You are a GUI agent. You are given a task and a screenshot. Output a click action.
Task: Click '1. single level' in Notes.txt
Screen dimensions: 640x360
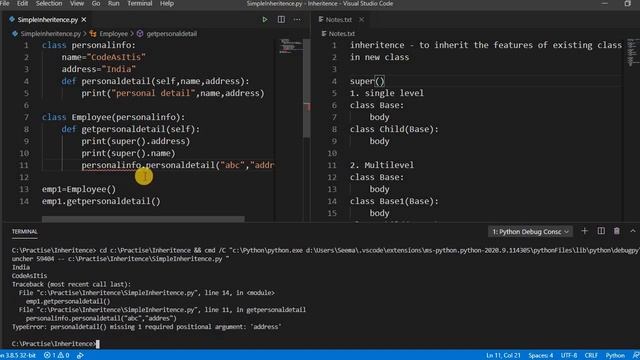(387, 93)
